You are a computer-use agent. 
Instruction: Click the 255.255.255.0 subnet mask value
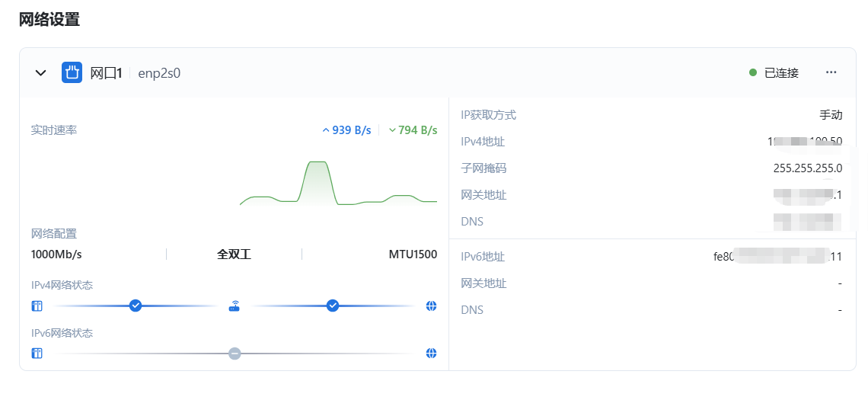[x=808, y=168]
